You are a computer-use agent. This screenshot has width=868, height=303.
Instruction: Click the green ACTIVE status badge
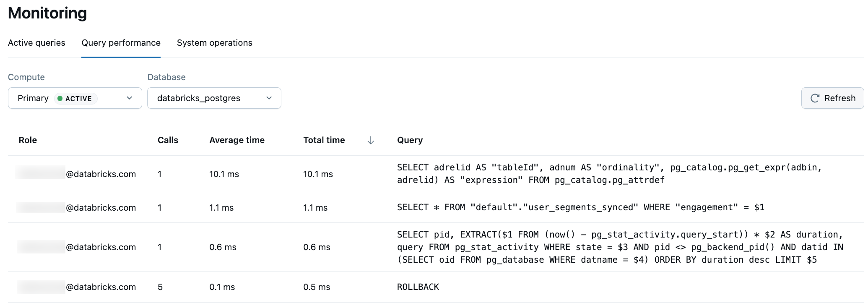click(x=75, y=99)
